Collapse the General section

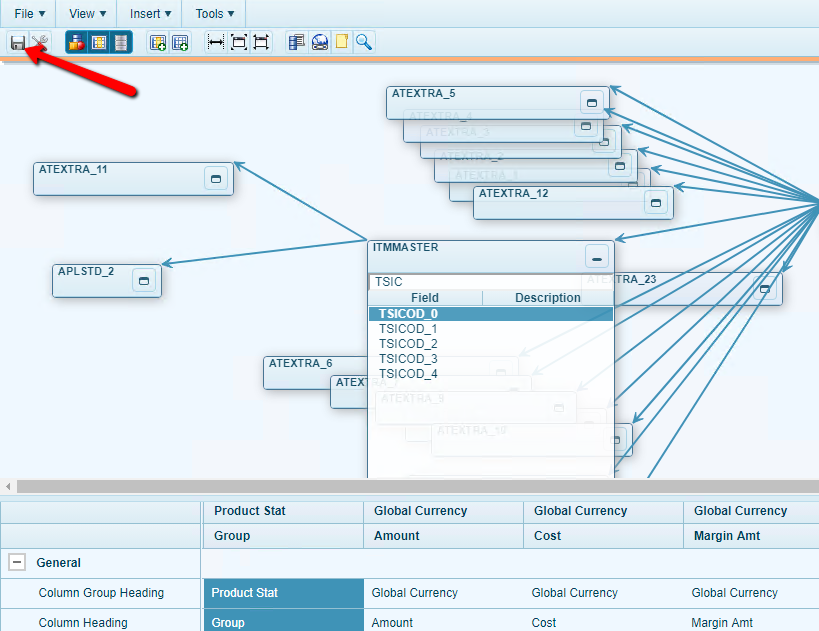click(x=17, y=563)
